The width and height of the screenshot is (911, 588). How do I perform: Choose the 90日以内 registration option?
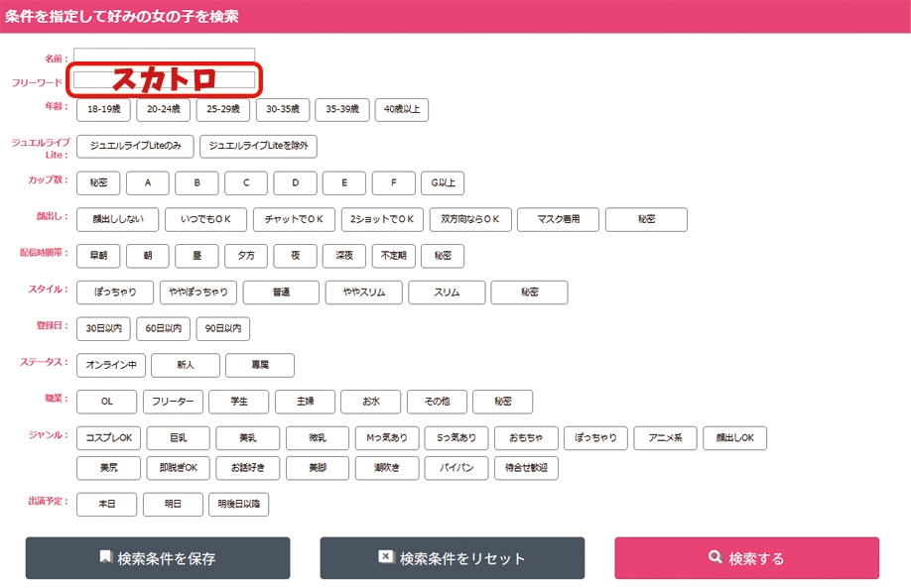point(223,328)
